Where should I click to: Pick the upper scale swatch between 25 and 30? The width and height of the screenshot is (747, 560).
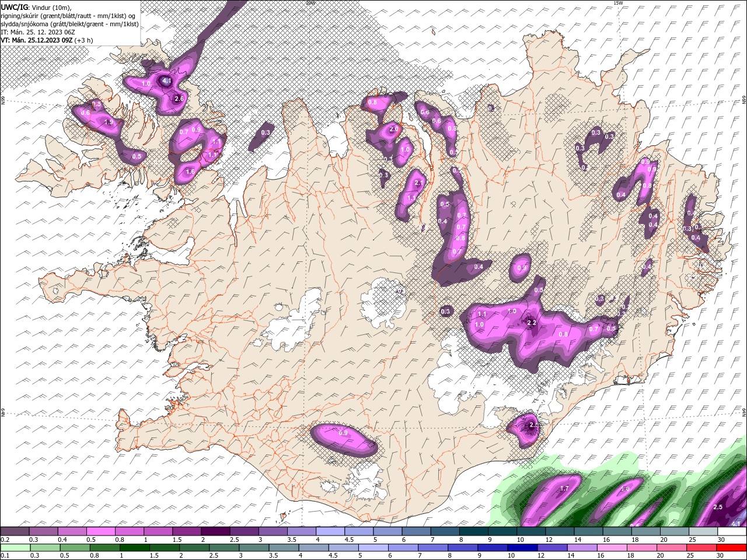704,531
